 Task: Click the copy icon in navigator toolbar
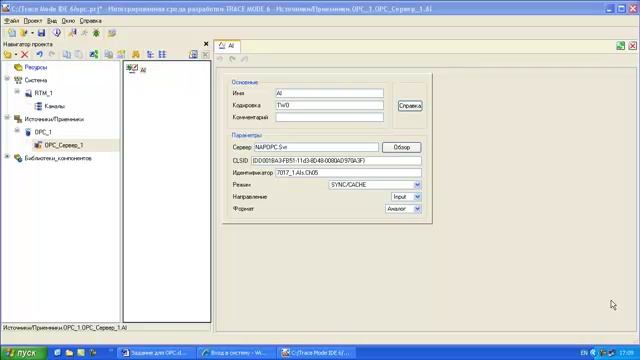(x=67, y=54)
